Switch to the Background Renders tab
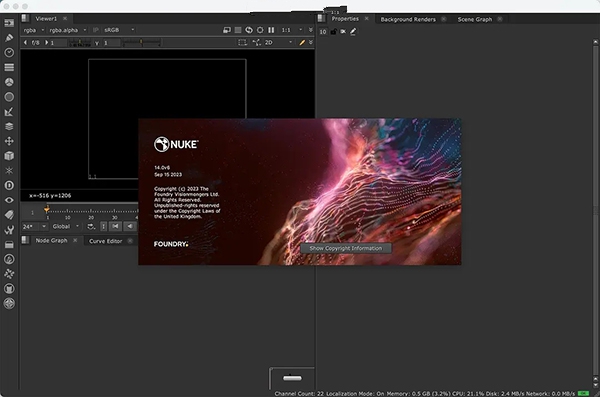The image size is (600, 397). point(408,19)
